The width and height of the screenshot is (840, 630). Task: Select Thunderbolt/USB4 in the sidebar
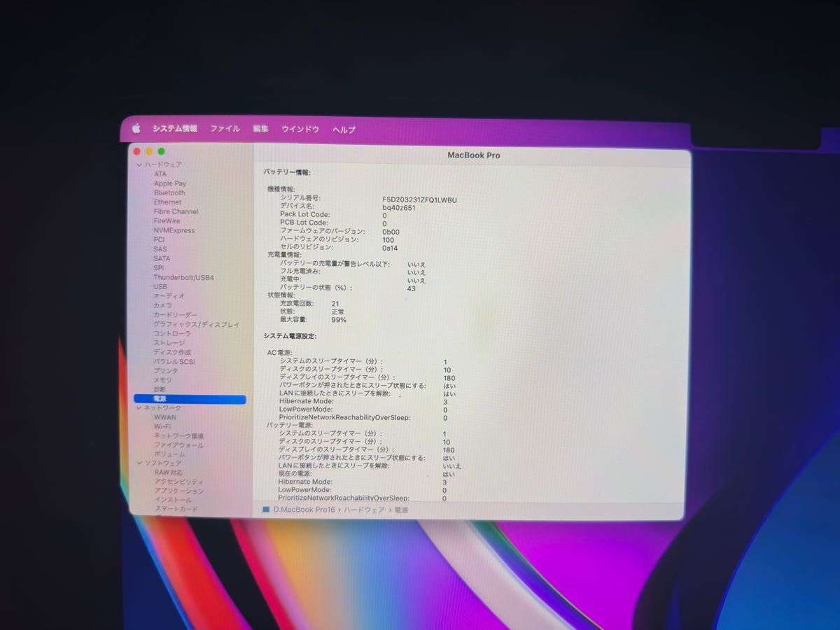point(184,278)
